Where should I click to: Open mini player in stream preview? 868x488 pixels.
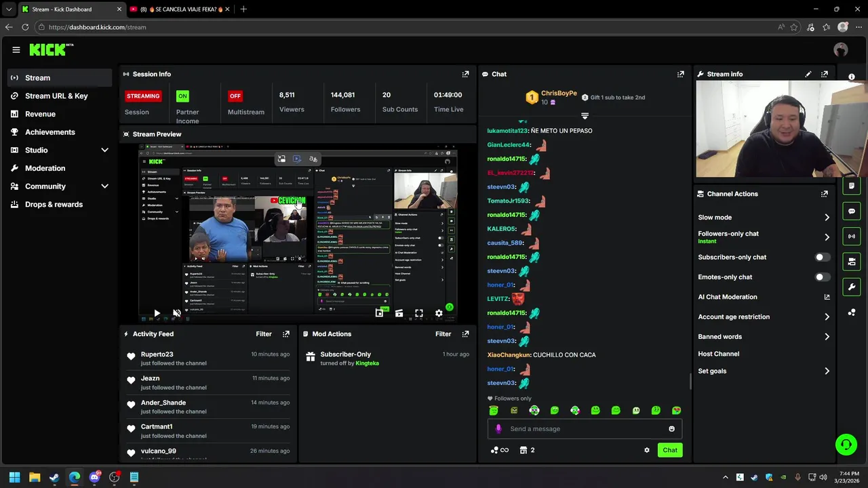pos(379,313)
